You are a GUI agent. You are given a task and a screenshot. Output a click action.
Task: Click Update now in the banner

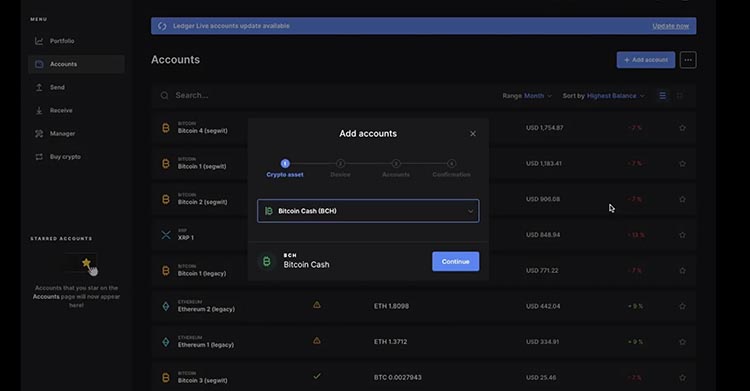pos(671,26)
